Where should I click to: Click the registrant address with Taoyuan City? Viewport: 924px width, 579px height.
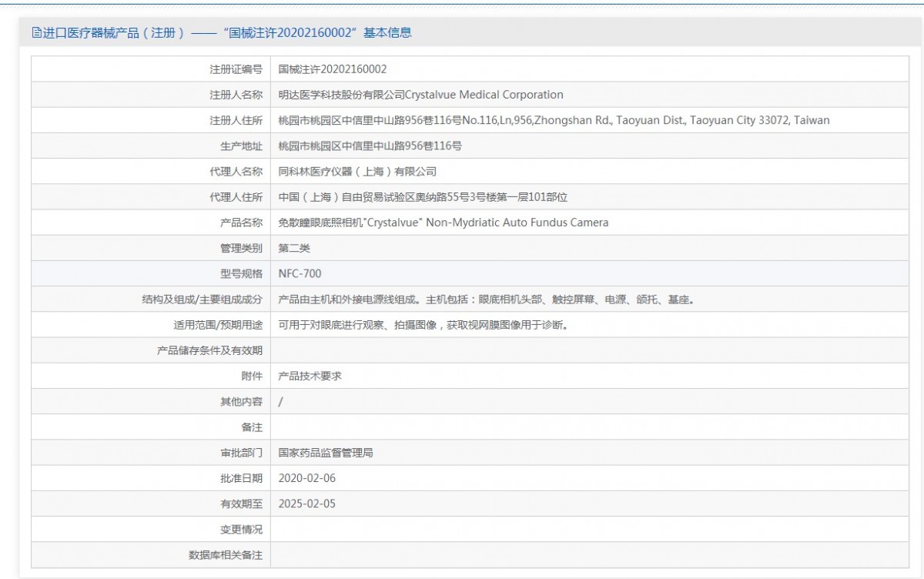click(x=554, y=120)
